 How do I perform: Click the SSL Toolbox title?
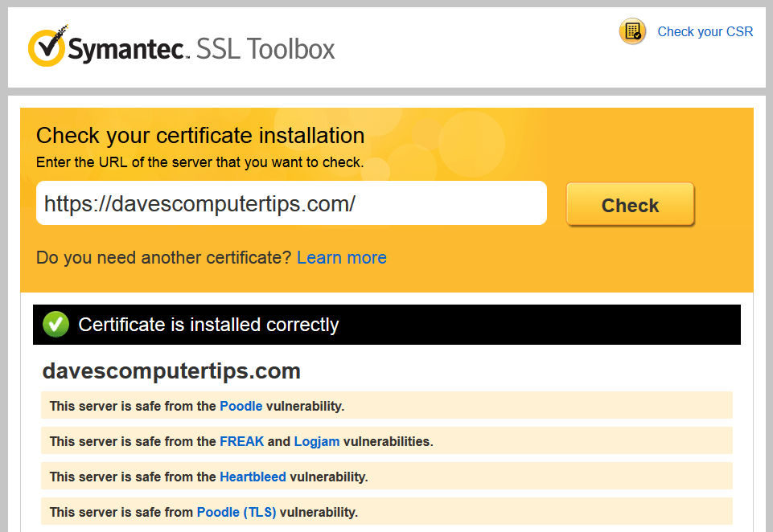point(265,49)
